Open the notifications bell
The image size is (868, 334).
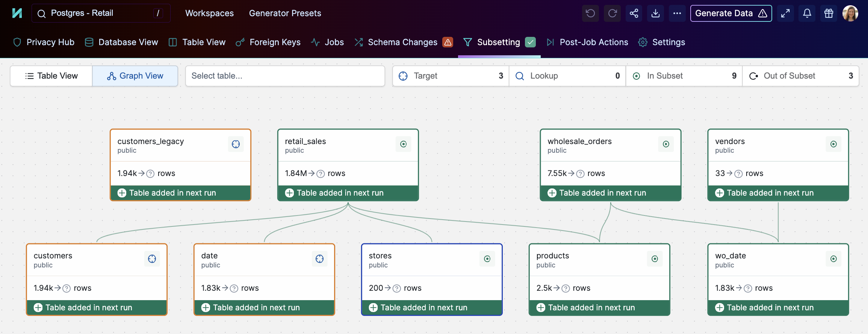click(807, 14)
